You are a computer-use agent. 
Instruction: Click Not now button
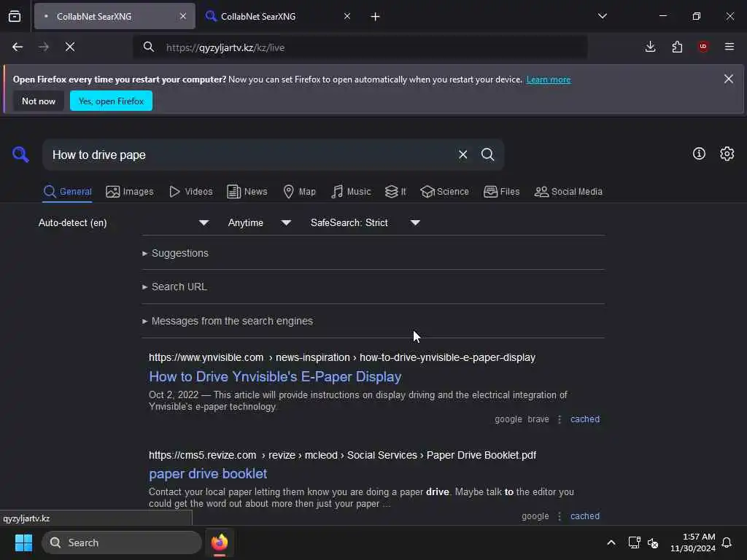point(39,101)
